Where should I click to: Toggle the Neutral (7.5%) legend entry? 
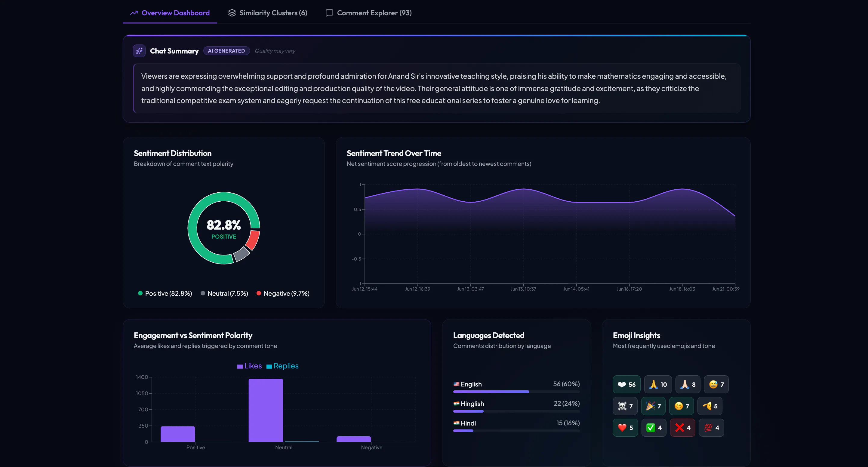224,294
